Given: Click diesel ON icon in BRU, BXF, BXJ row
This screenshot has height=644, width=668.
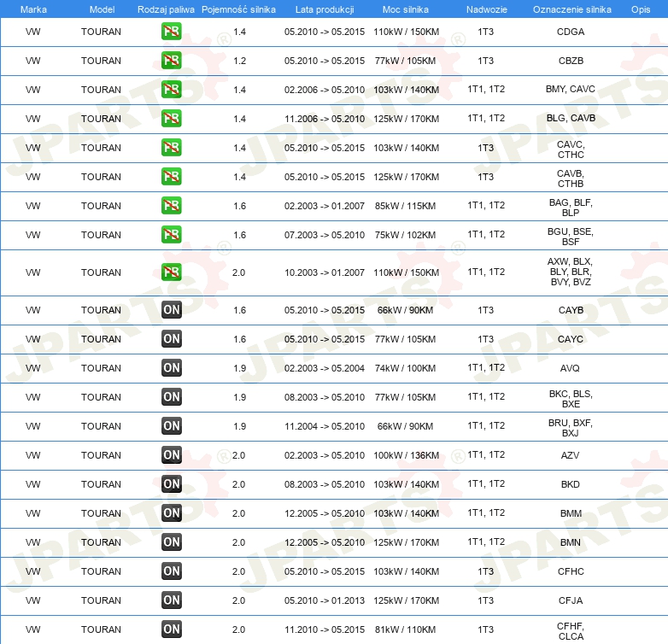Looking at the screenshot, I should tap(172, 425).
